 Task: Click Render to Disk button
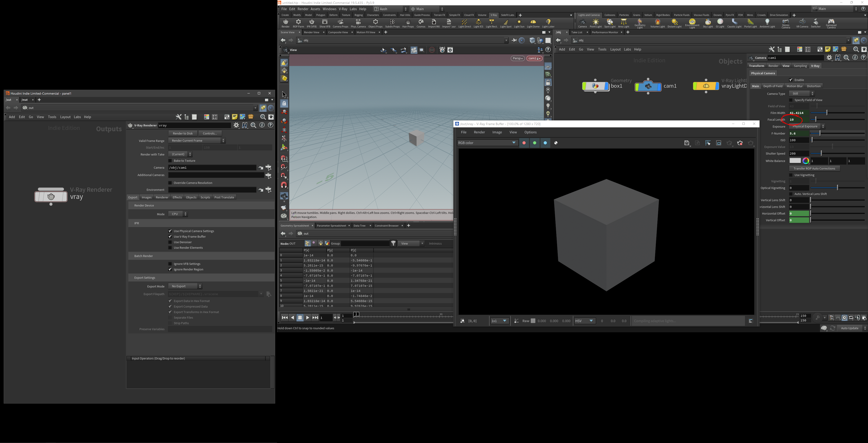click(183, 134)
